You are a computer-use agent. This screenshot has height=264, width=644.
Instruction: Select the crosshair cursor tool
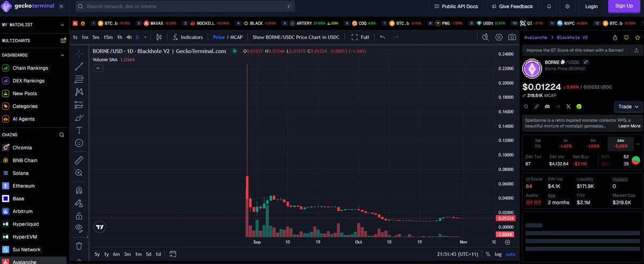click(x=79, y=54)
